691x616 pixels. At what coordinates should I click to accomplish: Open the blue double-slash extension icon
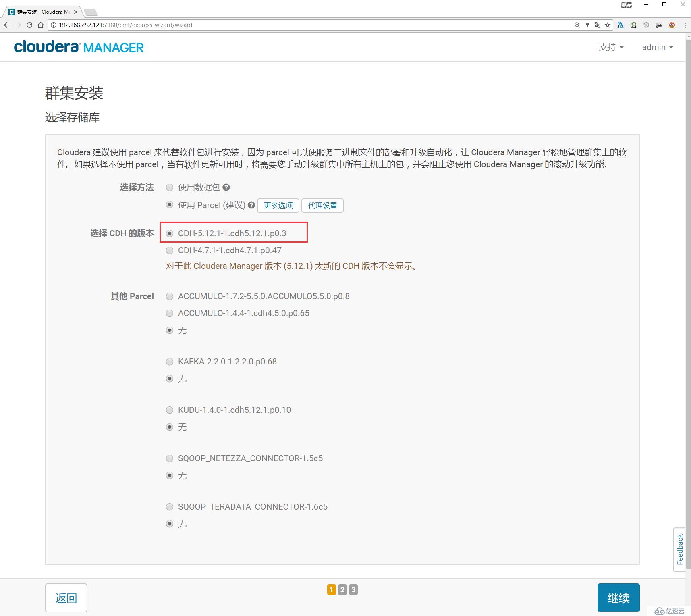[x=620, y=25]
